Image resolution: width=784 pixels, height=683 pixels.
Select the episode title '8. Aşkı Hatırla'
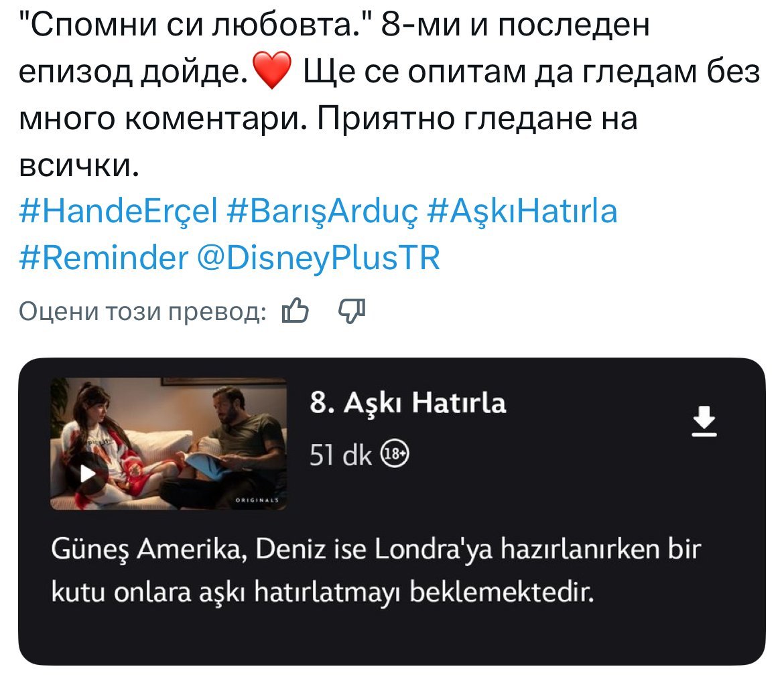408,402
